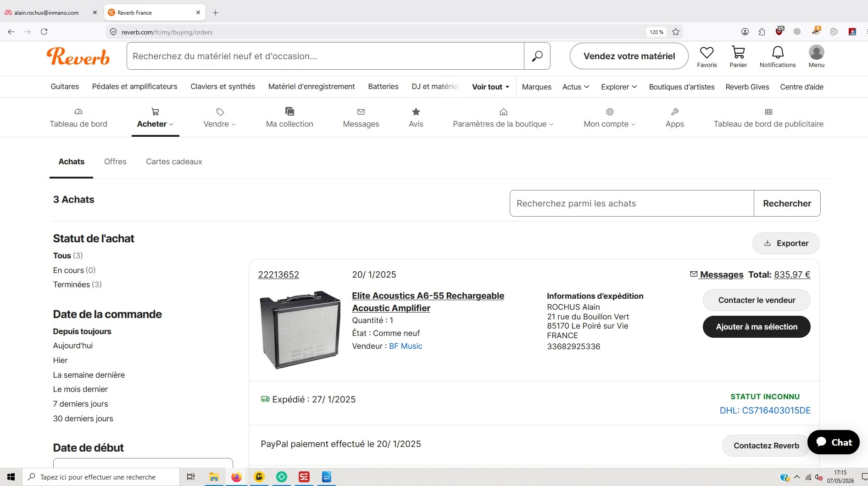Open Guitares category
The image size is (868, 486).
tap(65, 86)
